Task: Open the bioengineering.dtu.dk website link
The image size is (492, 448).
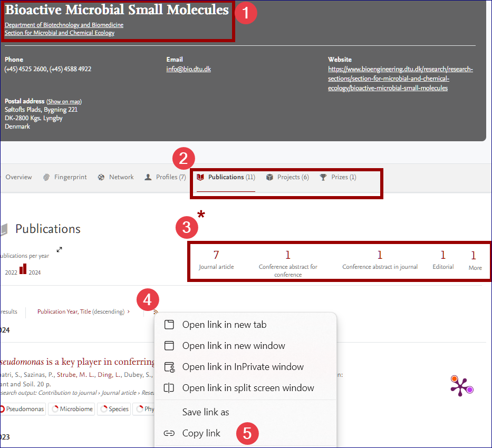Action: 400,79
